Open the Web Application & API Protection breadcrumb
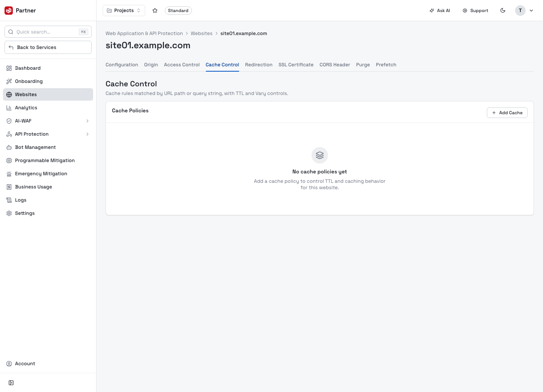543x392 pixels. point(144,34)
